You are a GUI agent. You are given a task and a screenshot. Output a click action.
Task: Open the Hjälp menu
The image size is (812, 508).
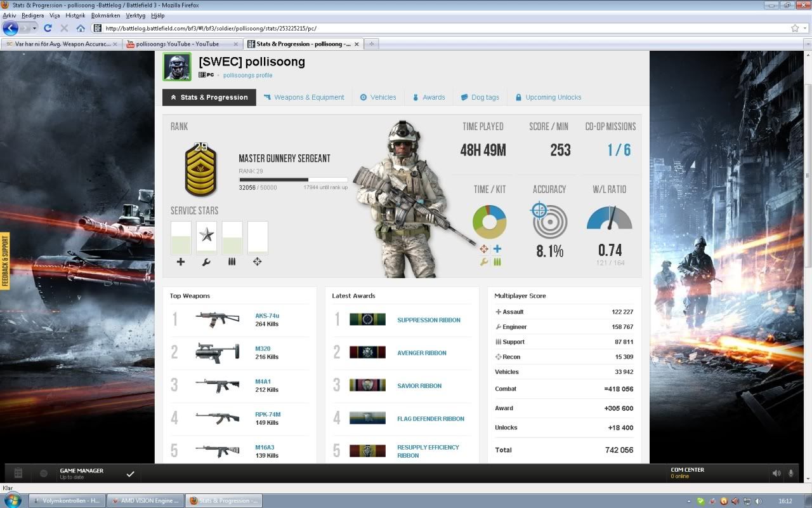click(x=158, y=15)
